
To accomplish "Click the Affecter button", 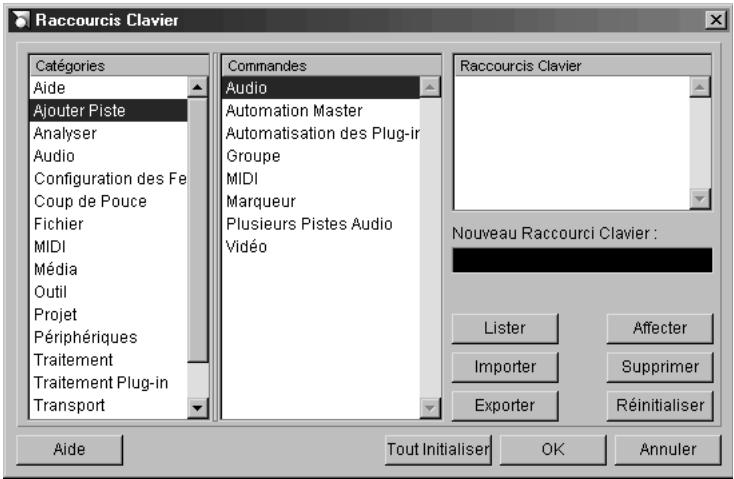I will 660,328.
